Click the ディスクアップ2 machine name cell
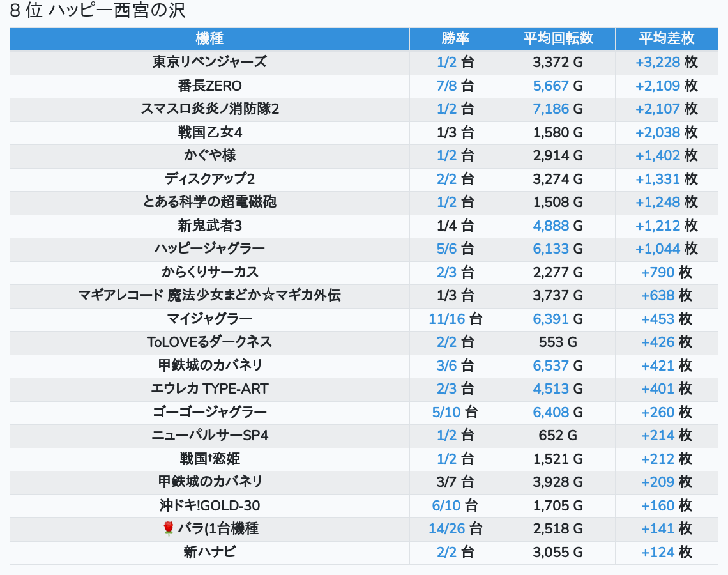The width and height of the screenshot is (728, 575). (209, 179)
